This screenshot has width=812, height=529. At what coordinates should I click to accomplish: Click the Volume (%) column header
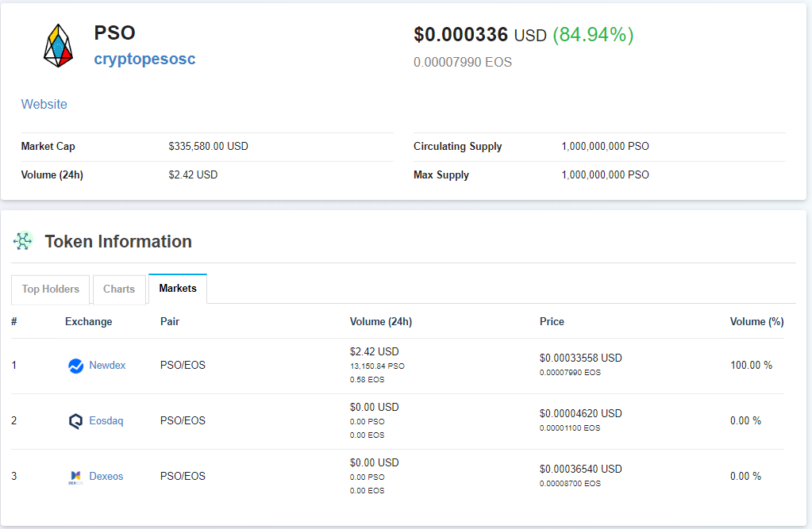click(756, 321)
